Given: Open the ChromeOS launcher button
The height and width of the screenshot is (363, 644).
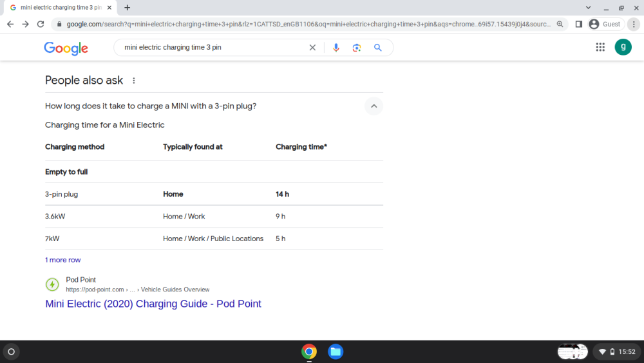Looking at the screenshot, I should (11, 352).
